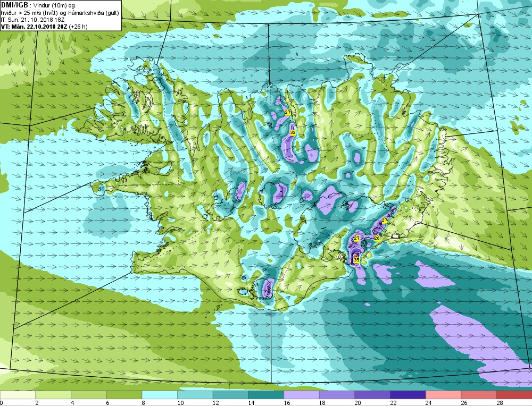Click the 'hviður > 25 m/s (hvítt)' legend line
This screenshot has height=406, width=532.
click(30, 13)
